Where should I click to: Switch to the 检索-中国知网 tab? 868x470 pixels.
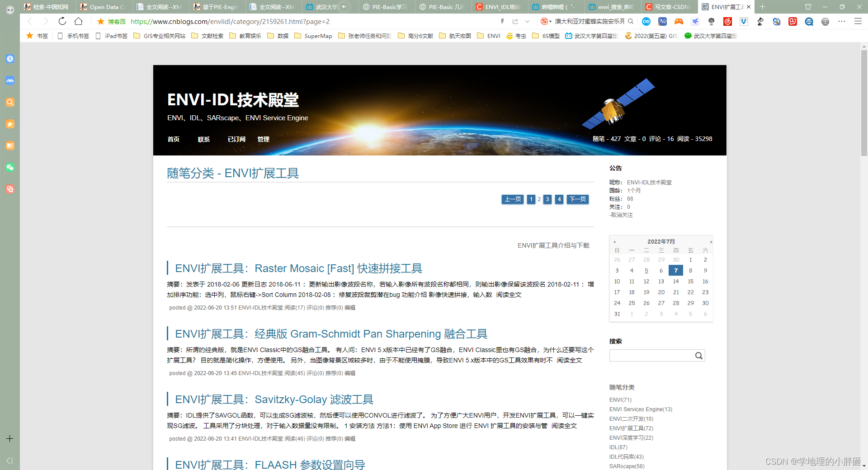[47, 7]
